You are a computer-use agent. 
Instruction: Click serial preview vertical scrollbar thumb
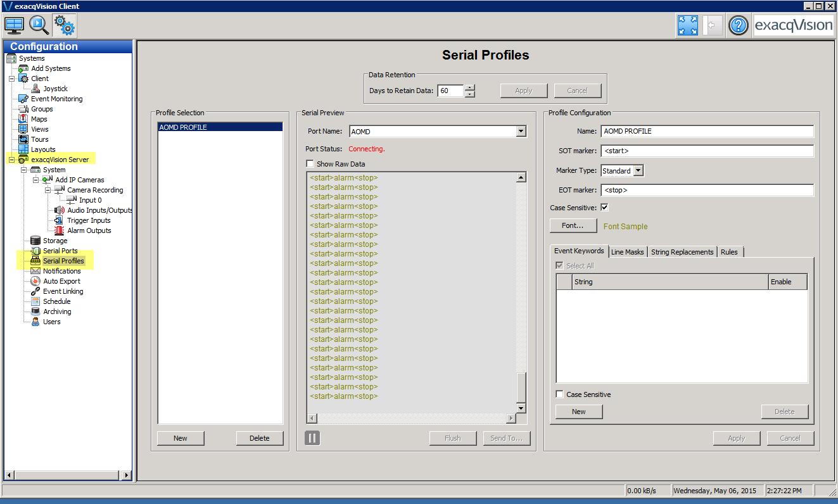click(521, 387)
